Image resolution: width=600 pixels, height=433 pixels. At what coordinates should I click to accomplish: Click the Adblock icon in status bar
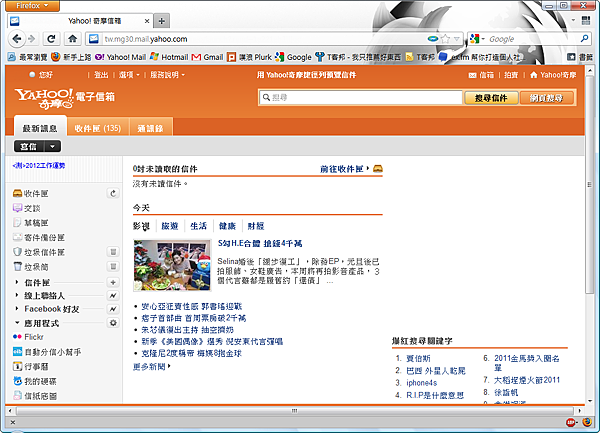click(x=571, y=422)
